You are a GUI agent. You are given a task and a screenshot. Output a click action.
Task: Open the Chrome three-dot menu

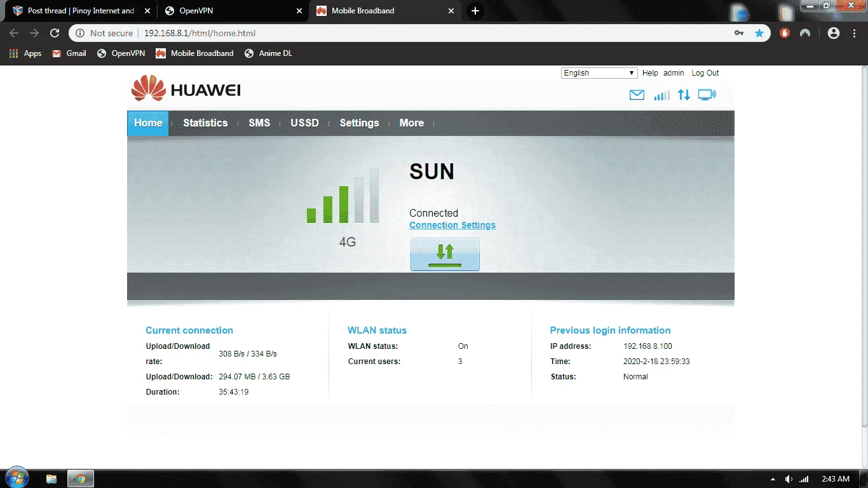853,33
